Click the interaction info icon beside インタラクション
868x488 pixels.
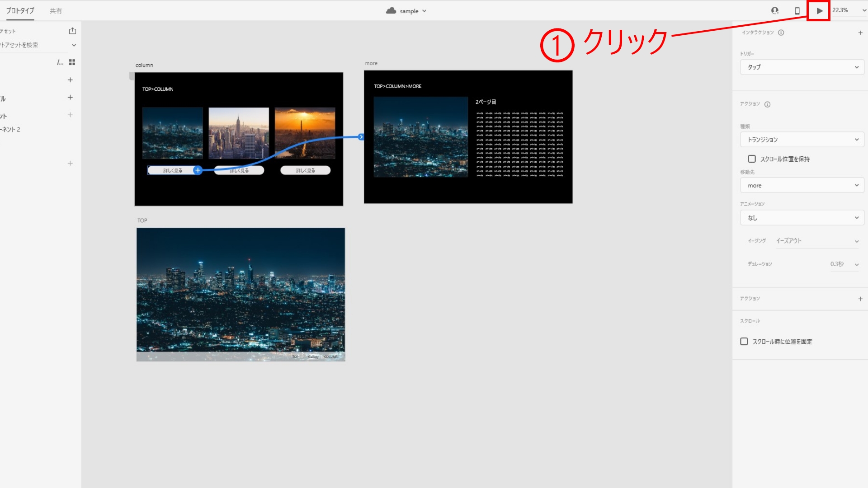tap(781, 32)
